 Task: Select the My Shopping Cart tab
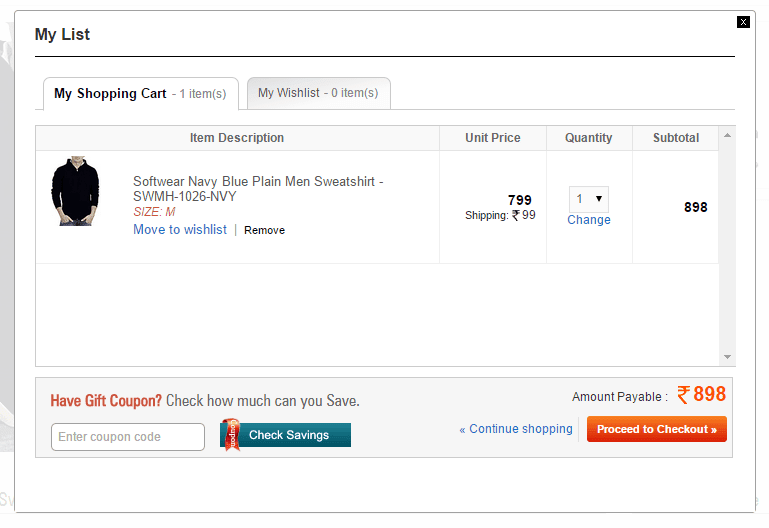[140, 94]
